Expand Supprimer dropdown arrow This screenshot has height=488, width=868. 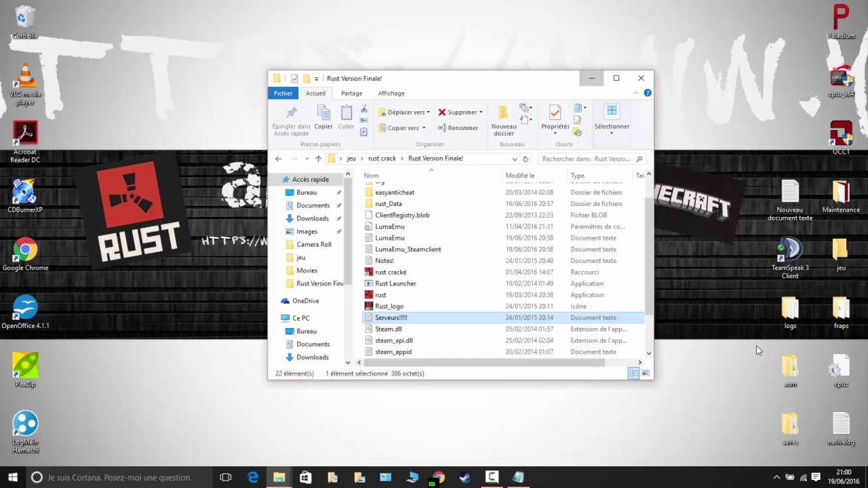481,113
